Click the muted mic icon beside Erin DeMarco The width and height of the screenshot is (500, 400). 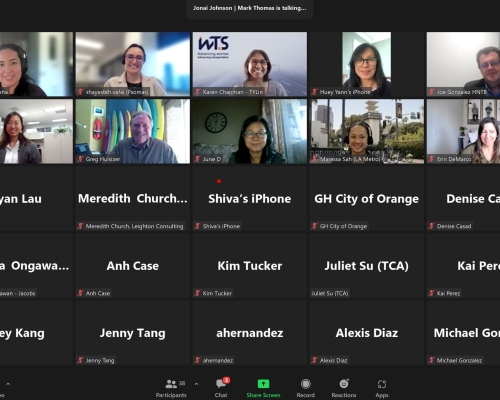coord(431,159)
